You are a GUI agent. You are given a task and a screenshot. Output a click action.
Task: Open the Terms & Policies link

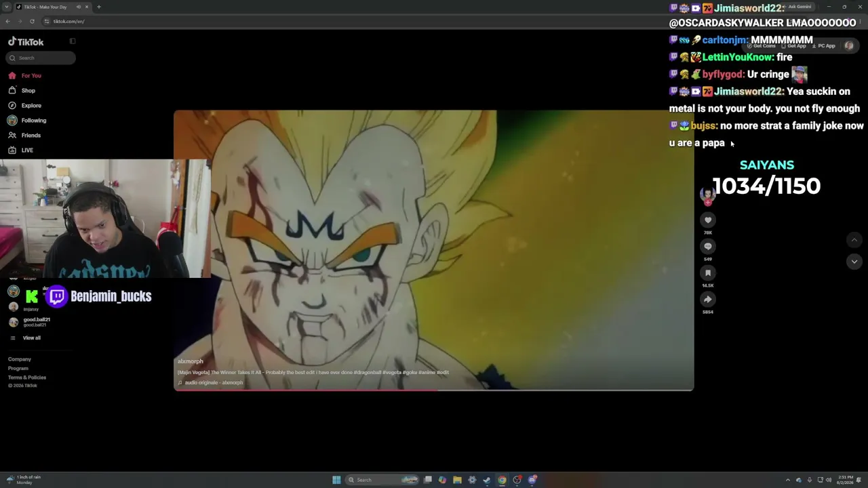tap(27, 378)
